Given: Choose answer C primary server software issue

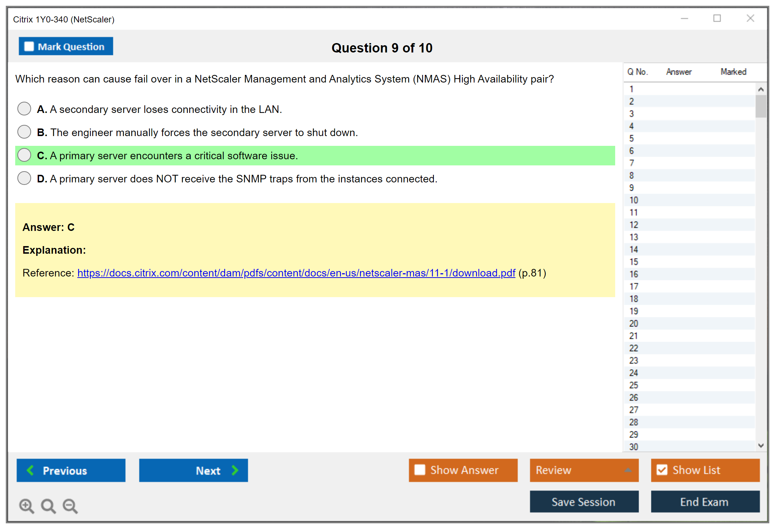Looking at the screenshot, I should (24, 155).
